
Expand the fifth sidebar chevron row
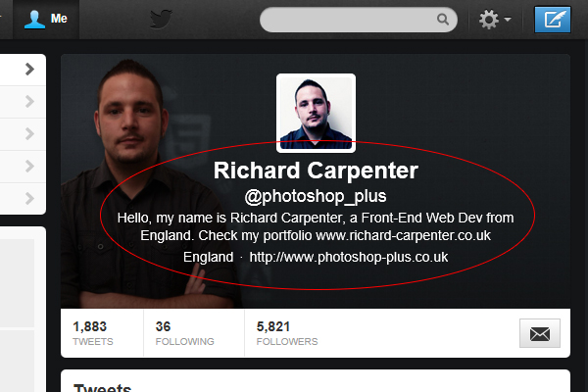(x=23, y=198)
